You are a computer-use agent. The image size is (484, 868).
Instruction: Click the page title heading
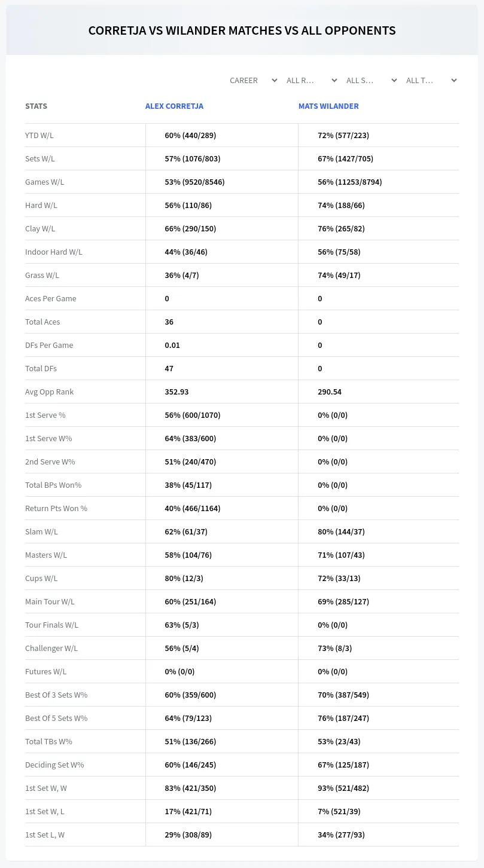click(242, 30)
